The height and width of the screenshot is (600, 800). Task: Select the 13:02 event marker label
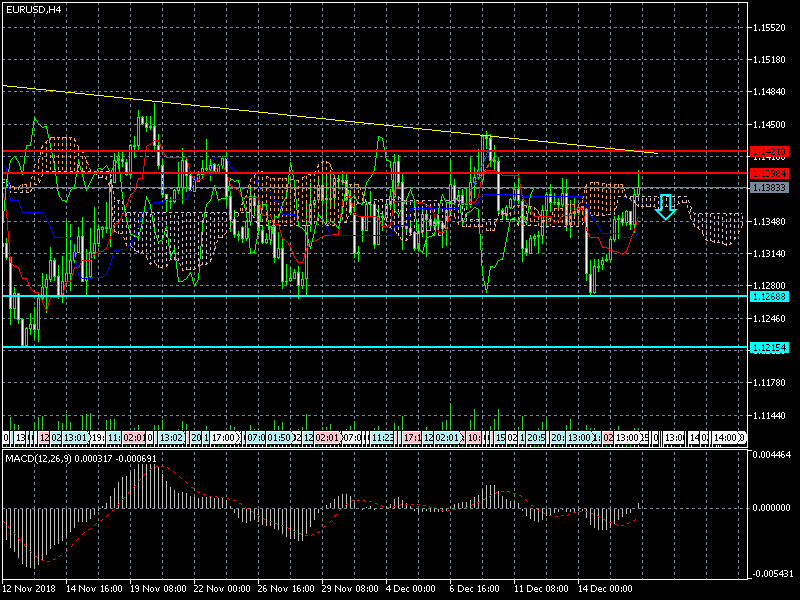click(171, 438)
